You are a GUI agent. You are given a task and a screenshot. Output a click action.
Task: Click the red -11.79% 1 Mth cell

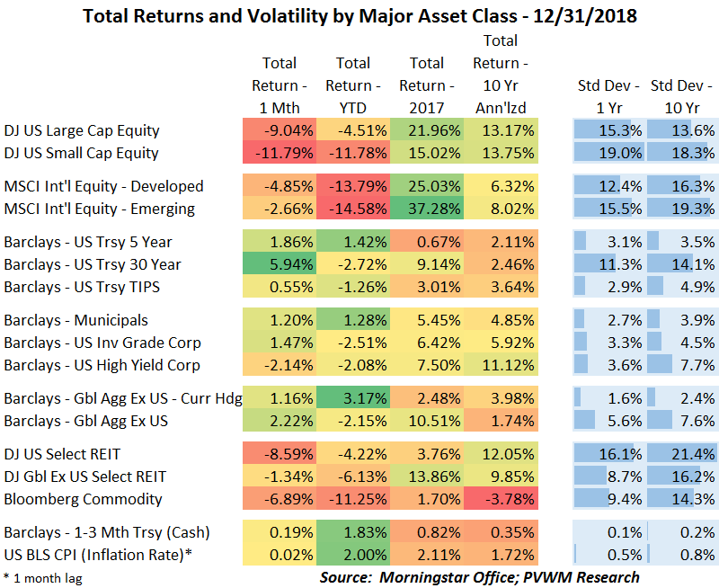280,153
